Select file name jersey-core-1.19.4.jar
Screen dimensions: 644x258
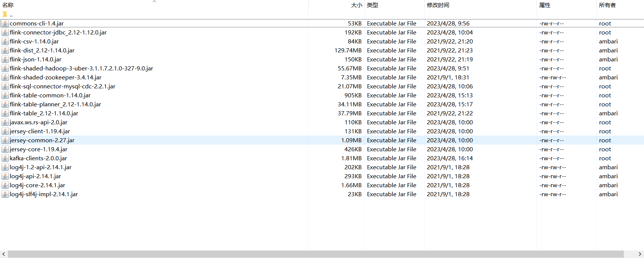tap(39, 149)
